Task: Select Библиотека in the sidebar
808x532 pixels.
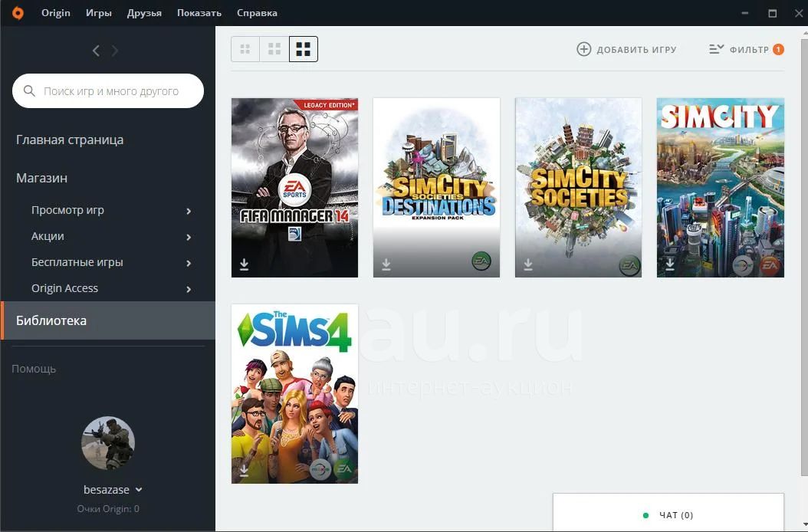Action: 107,320
